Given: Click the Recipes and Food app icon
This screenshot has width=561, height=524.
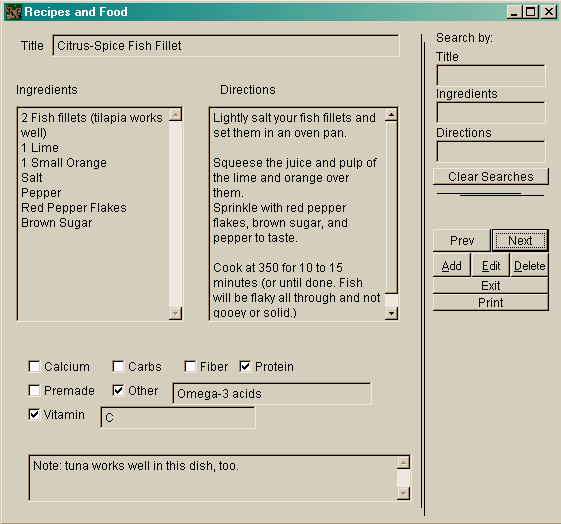Looking at the screenshot, I should click(x=14, y=12).
